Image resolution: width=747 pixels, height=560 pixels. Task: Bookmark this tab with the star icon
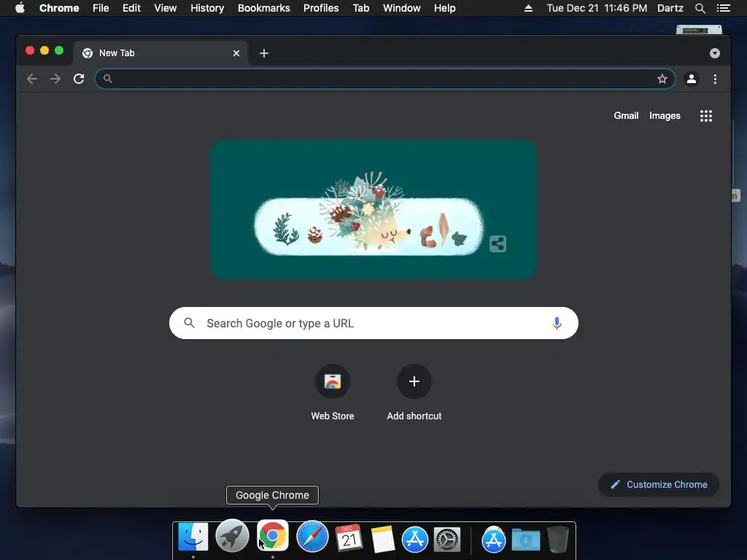click(662, 79)
